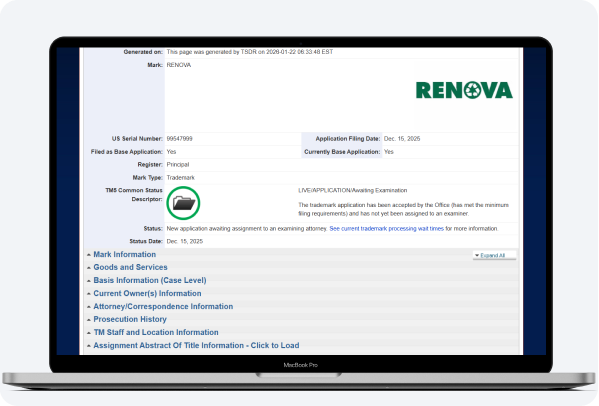599x406 pixels.
Task: Click the TM5 Common Status Descriptor label
Action: tap(134, 195)
